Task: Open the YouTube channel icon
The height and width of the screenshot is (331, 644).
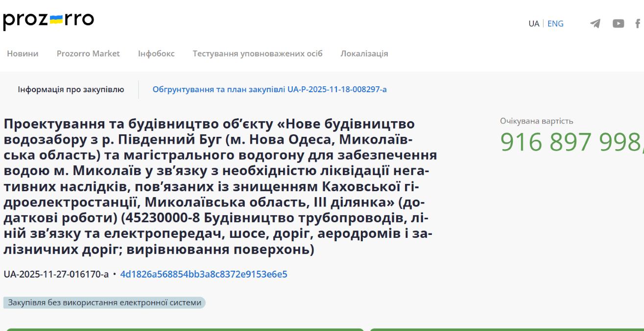Action: click(x=618, y=24)
